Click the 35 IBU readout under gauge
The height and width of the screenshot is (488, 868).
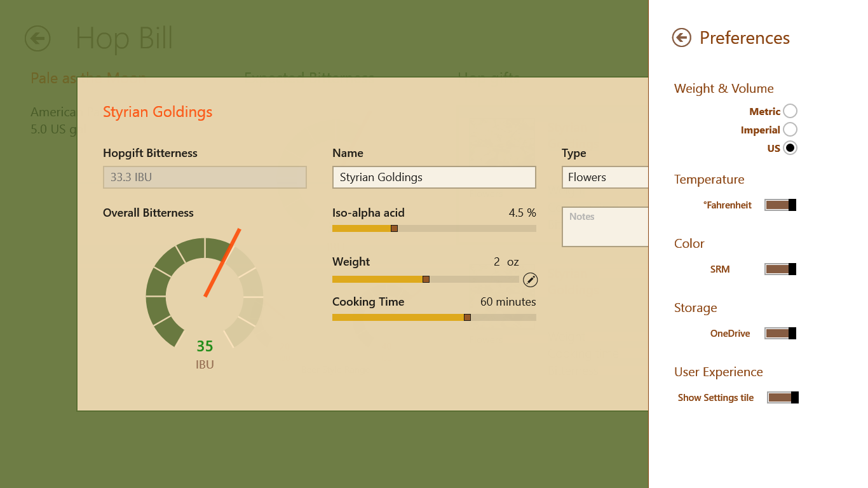(205, 346)
